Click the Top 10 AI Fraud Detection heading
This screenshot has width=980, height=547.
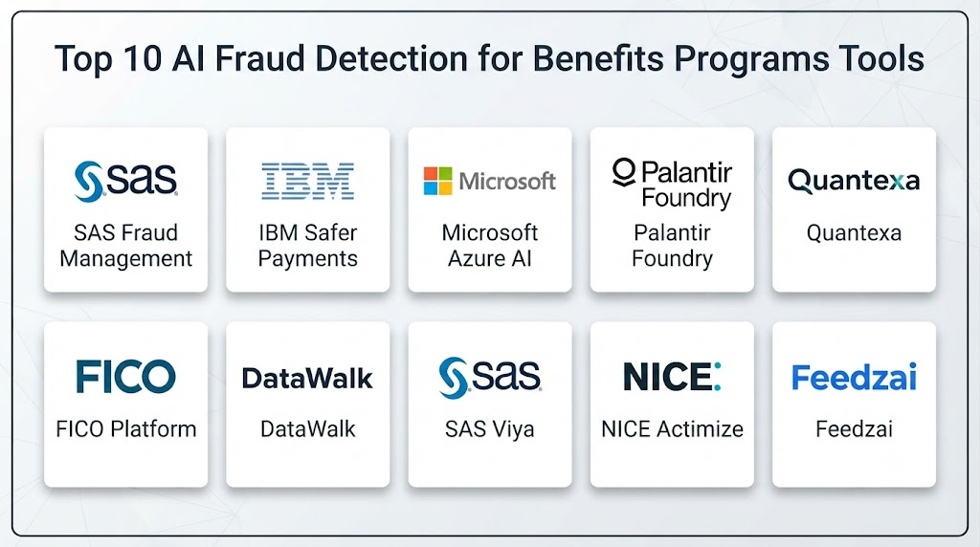(x=489, y=59)
